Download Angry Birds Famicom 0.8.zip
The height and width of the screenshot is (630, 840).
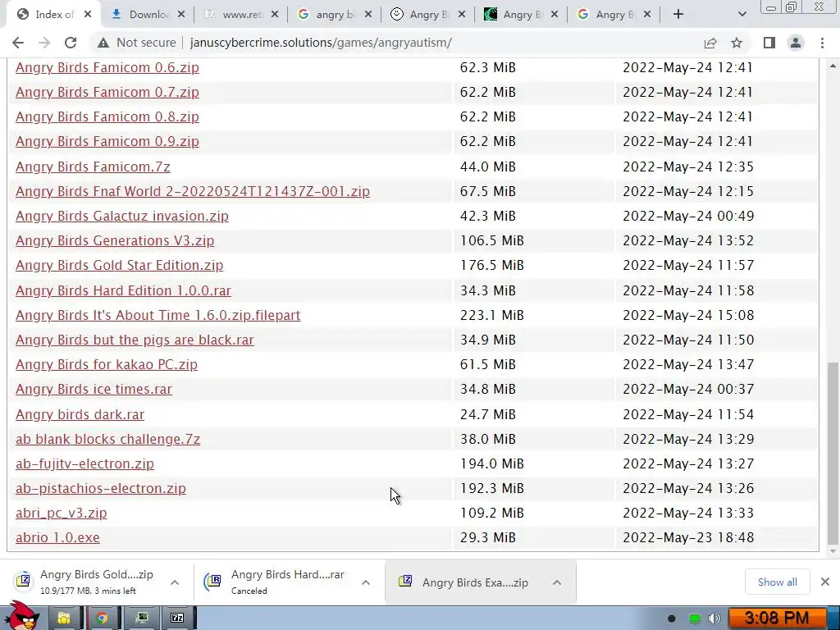coord(107,116)
